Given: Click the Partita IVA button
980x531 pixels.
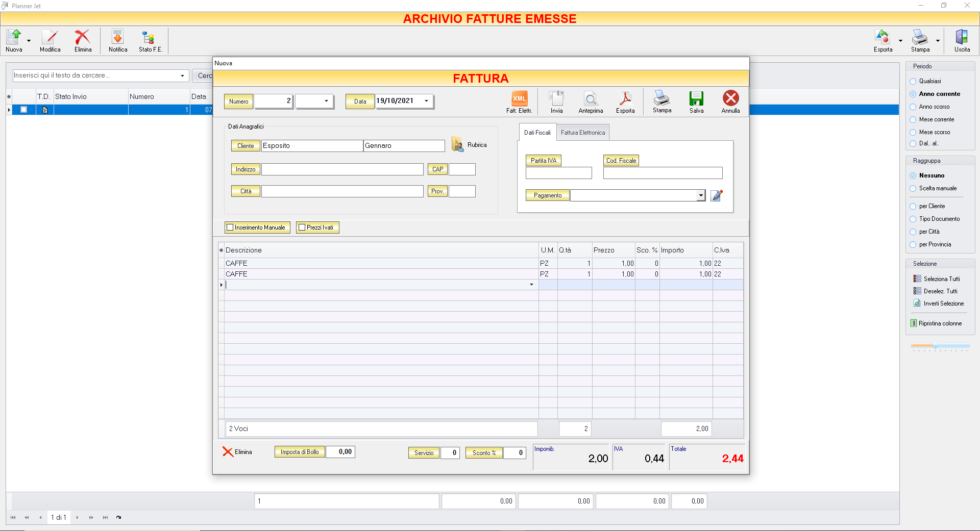Looking at the screenshot, I should point(544,161).
